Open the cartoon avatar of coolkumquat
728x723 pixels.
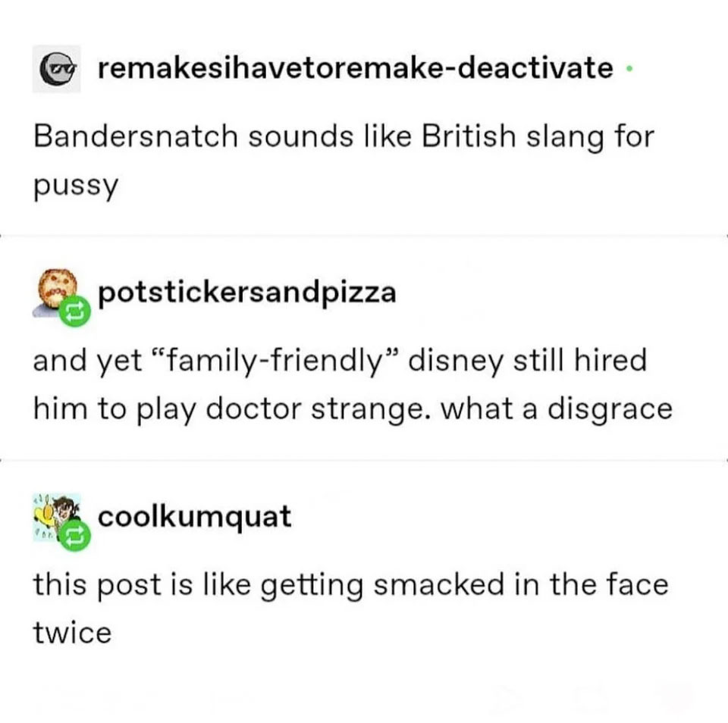[x=56, y=517]
